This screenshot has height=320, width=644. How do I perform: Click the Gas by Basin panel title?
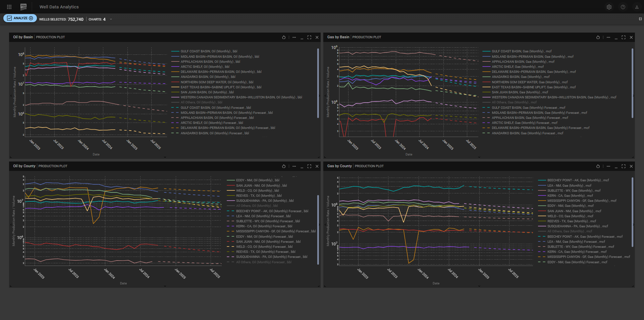tap(338, 37)
